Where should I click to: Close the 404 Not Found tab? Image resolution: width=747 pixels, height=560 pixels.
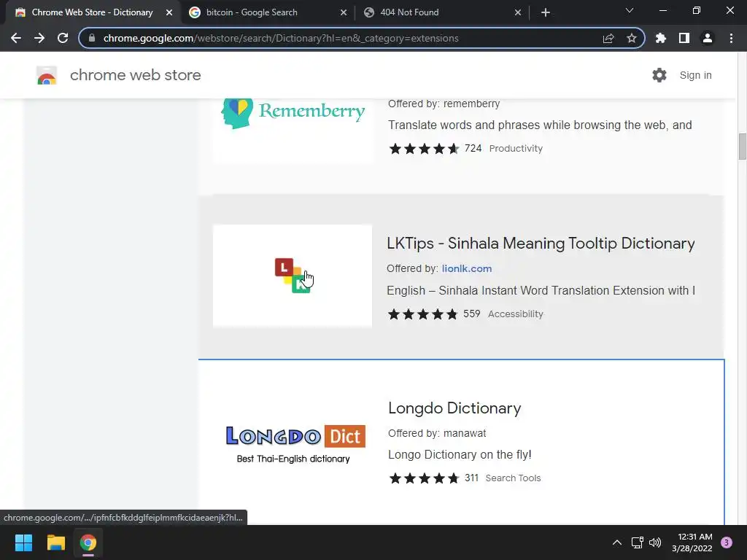(518, 12)
